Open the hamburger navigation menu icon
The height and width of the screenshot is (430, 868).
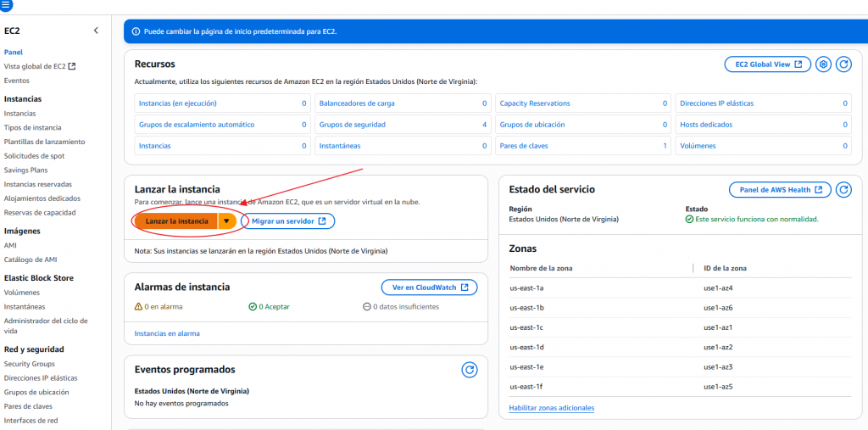point(6,5)
